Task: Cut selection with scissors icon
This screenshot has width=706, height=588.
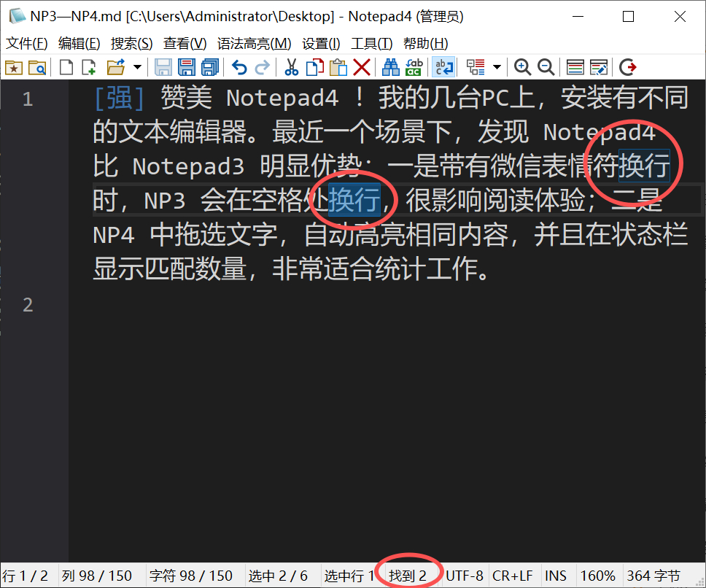Action: pyautogui.click(x=291, y=68)
